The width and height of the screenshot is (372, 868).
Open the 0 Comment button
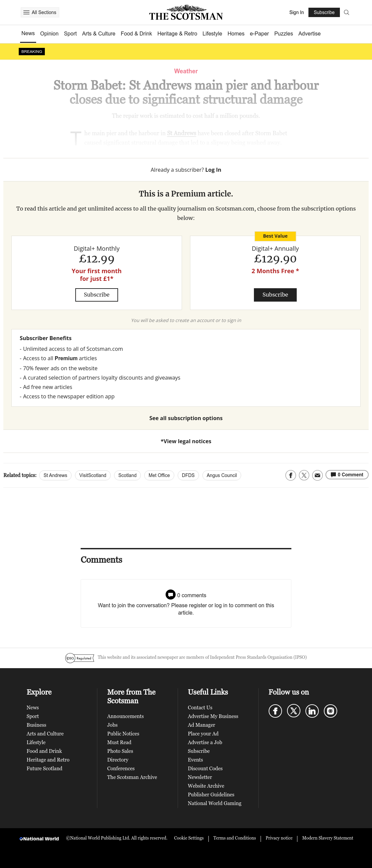[x=347, y=475]
